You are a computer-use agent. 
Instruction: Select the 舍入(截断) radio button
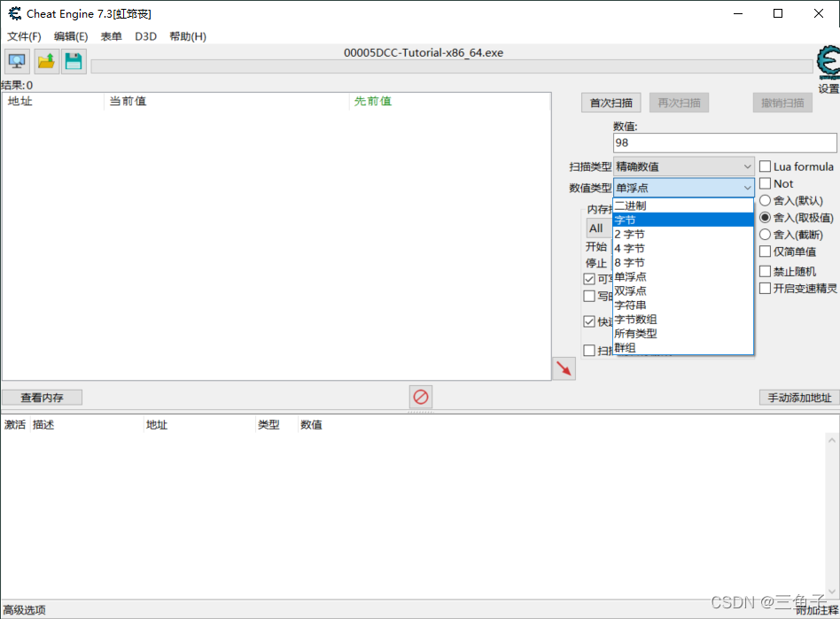click(765, 235)
